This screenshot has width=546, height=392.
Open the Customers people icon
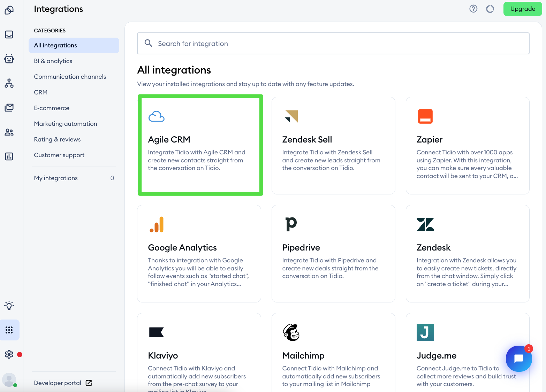(9, 132)
